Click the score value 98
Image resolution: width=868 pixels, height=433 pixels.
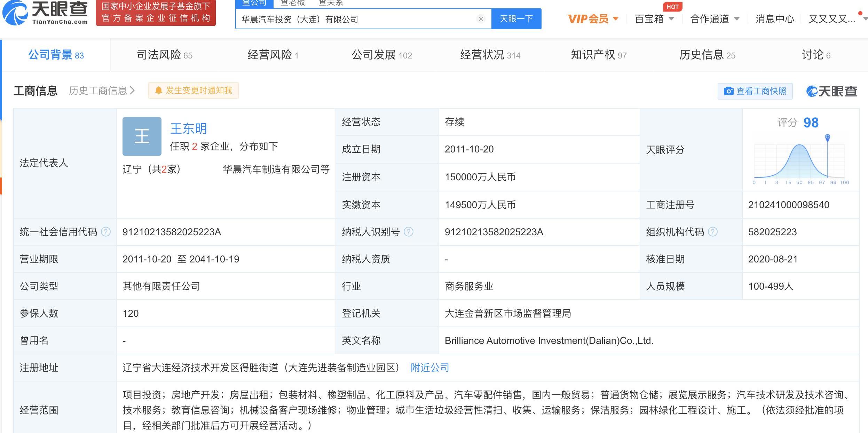click(811, 123)
